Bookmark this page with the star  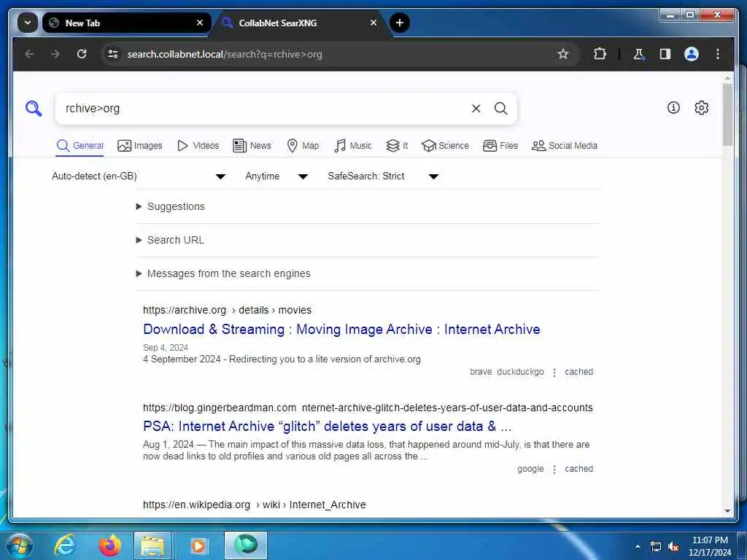point(563,54)
